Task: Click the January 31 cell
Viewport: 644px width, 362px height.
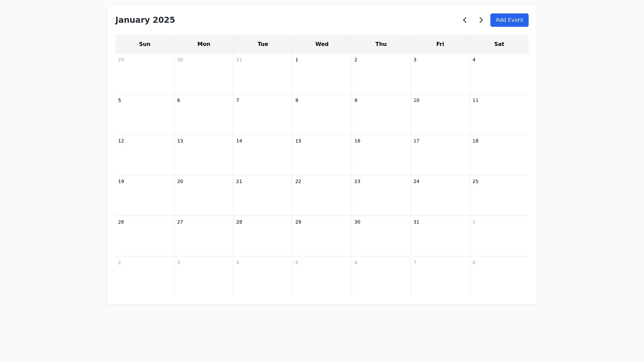Action: tap(440, 236)
